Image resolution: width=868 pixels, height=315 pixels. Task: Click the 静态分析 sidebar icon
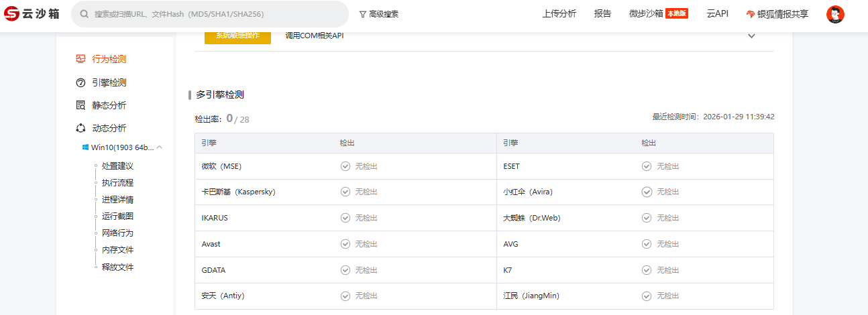coord(80,106)
